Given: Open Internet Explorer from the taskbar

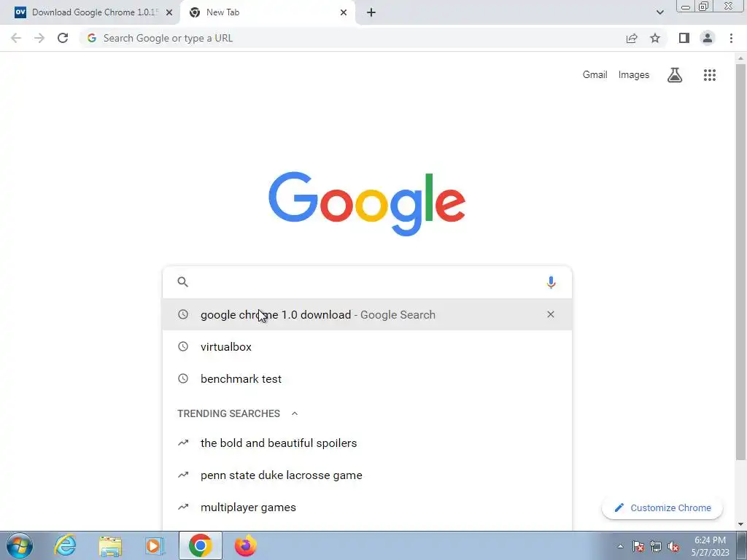Looking at the screenshot, I should [65, 545].
